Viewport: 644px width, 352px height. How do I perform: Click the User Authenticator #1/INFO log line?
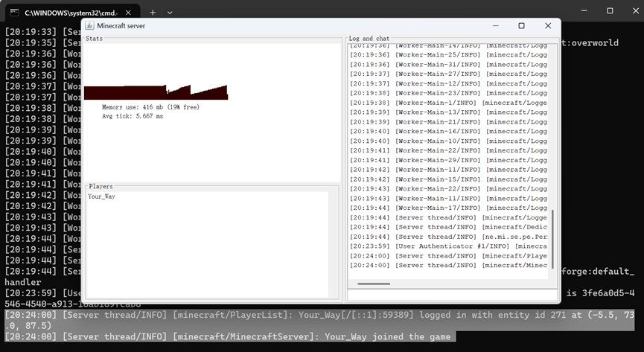point(448,246)
